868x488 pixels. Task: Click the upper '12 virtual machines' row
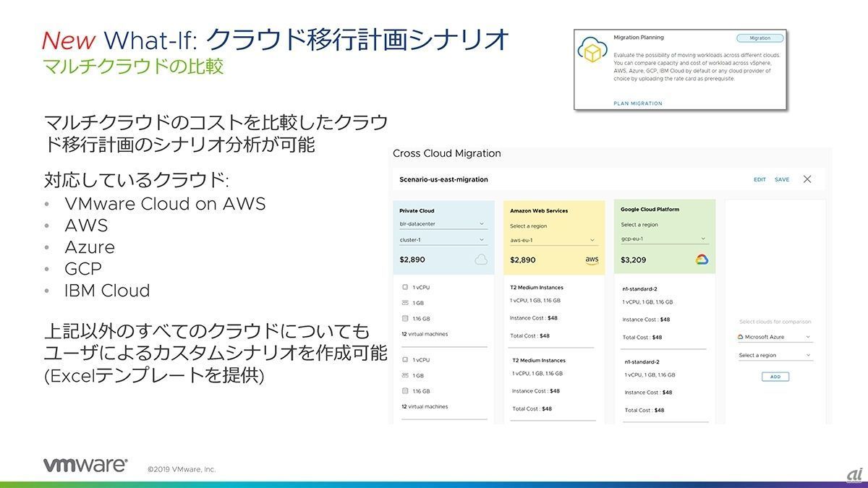(425, 334)
